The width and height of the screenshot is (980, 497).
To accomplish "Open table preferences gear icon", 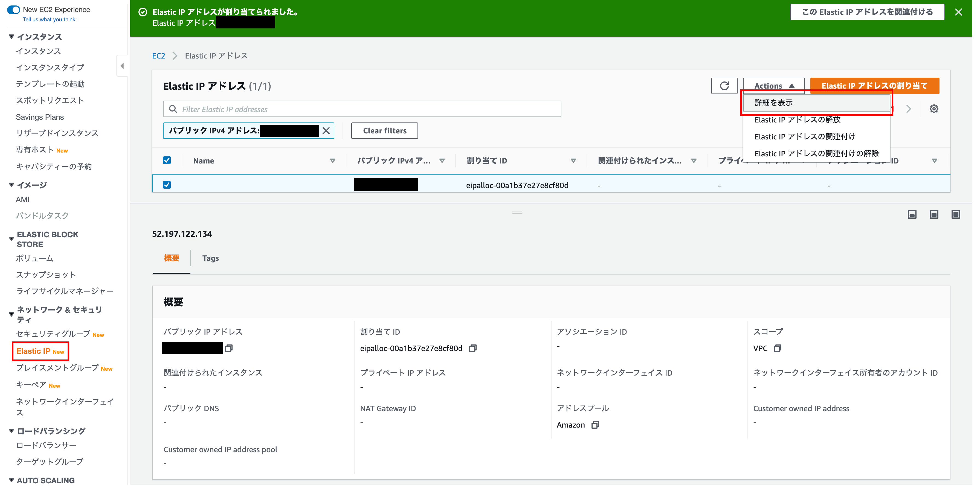I will 933,109.
